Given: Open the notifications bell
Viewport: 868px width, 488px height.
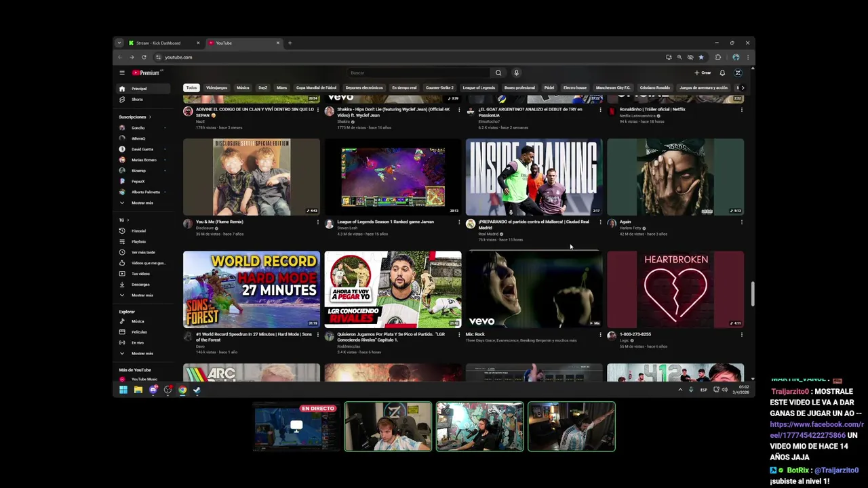Looking at the screenshot, I should tap(722, 73).
